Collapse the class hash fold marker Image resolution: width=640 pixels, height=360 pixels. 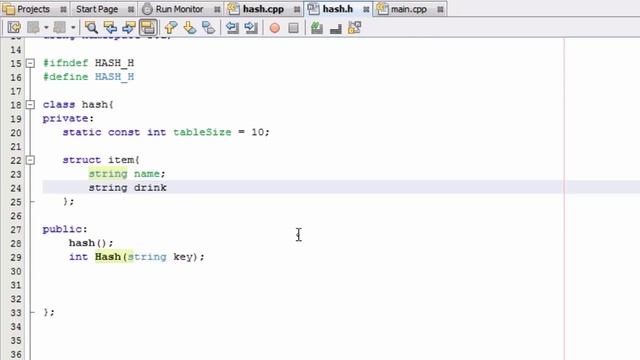(x=30, y=105)
